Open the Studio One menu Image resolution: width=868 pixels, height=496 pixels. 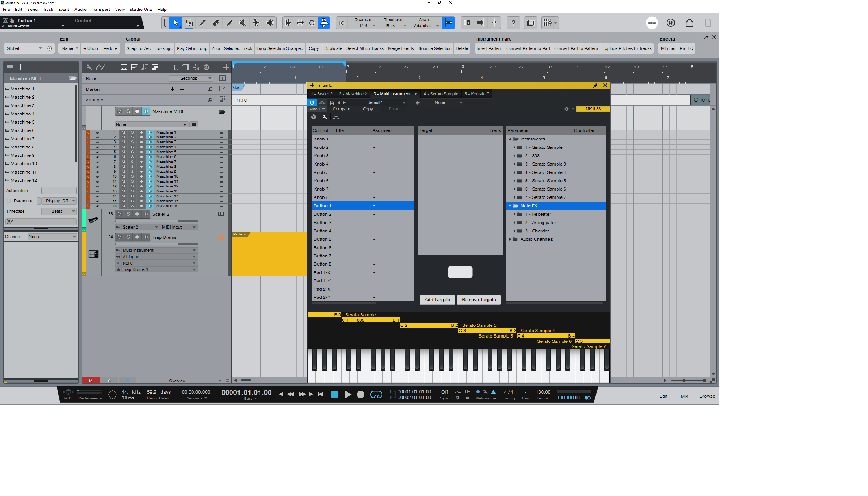[x=141, y=9]
